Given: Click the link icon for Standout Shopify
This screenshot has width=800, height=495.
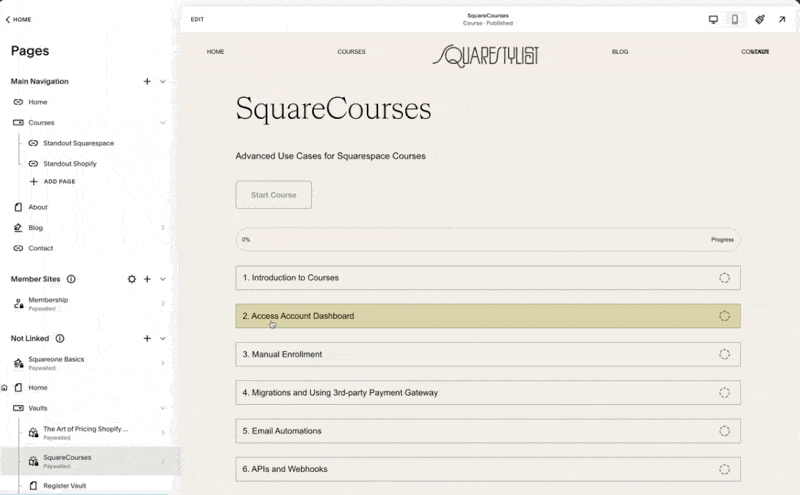Looking at the screenshot, I should [33, 164].
